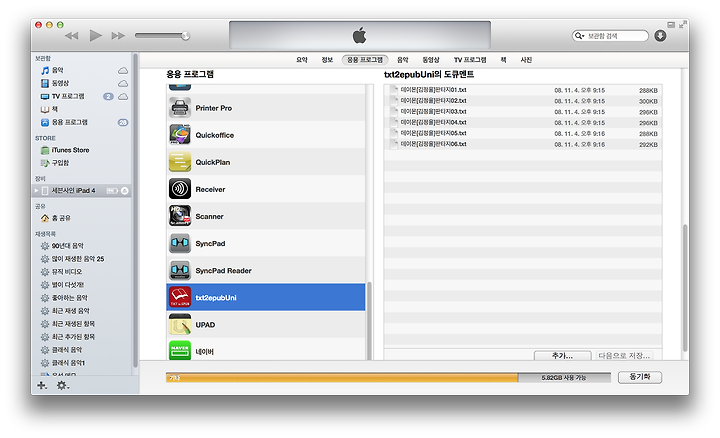The width and height of the screenshot is (720, 438).
Task: Switch to the 요약 tab
Action: 302,60
